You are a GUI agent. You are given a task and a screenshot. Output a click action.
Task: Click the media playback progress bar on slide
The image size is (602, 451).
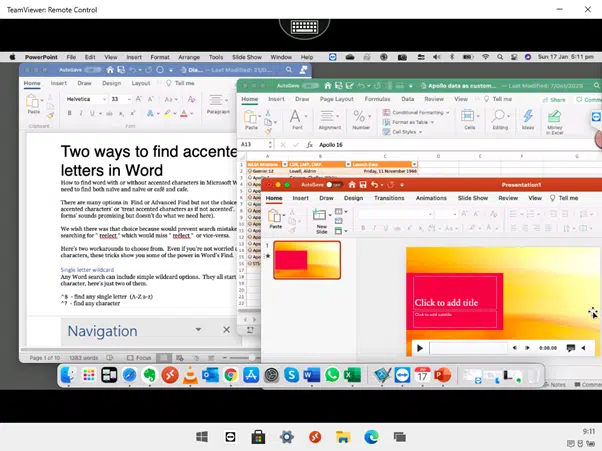tap(468, 348)
